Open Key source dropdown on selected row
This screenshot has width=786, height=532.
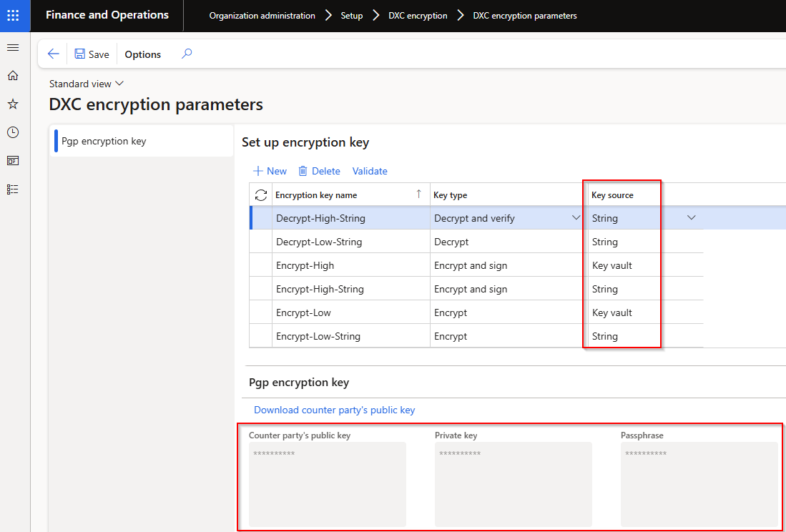point(691,218)
